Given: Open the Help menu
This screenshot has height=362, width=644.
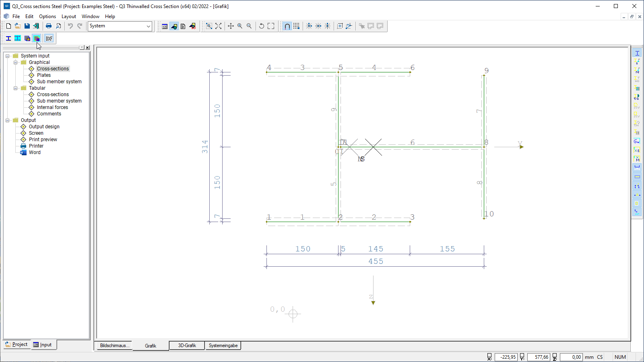Looking at the screenshot, I should click(110, 16).
